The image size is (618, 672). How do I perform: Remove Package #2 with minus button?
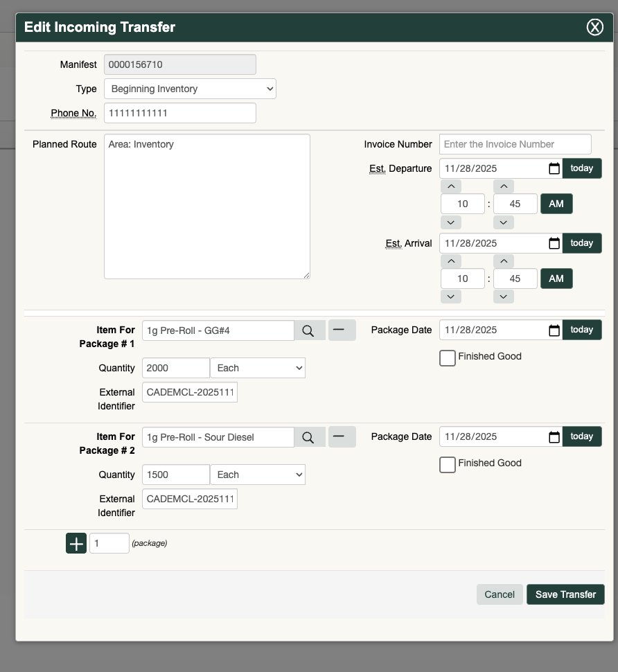coord(342,437)
